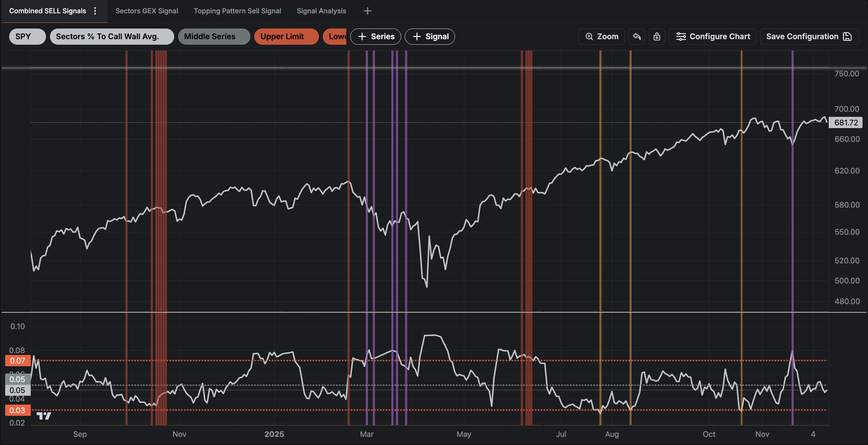
Task: Toggle the Sectors % To Call Wall Avg. series
Action: [112, 36]
